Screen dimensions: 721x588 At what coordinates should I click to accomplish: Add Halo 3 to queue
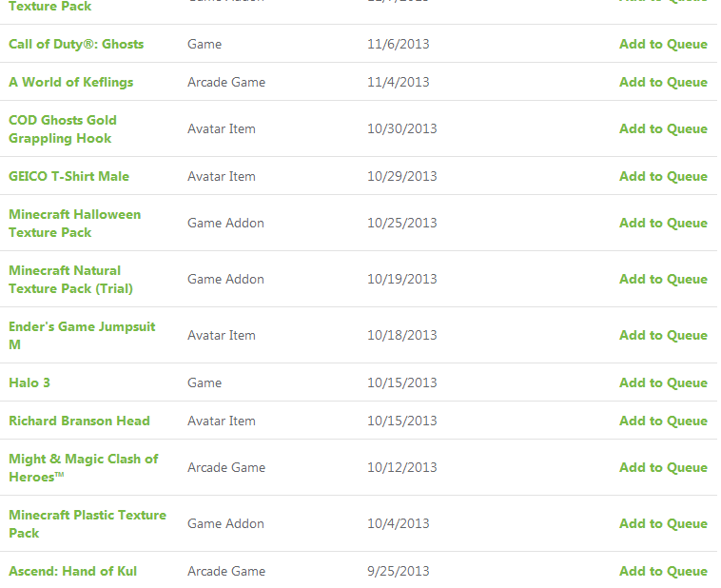point(663,382)
